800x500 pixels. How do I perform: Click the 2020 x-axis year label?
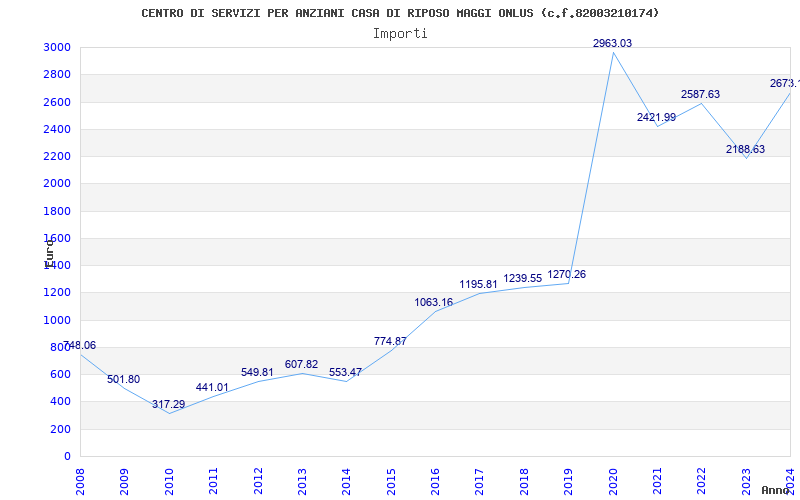[x=613, y=481]
